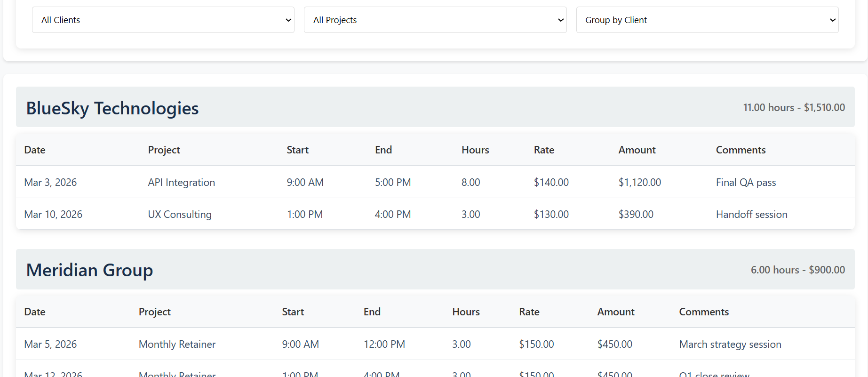Click the Meridian total '6.00 hours - $900.00'

tap(798, 270)
